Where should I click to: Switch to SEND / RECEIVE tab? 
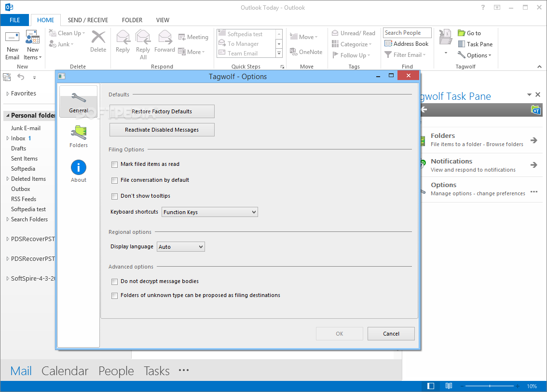tap(88, 20)
